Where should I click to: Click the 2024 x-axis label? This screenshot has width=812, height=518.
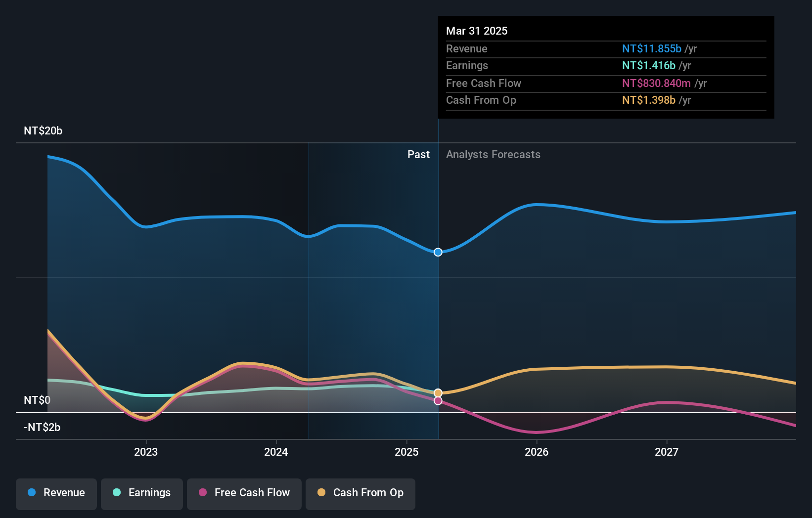tap(276, 452)
